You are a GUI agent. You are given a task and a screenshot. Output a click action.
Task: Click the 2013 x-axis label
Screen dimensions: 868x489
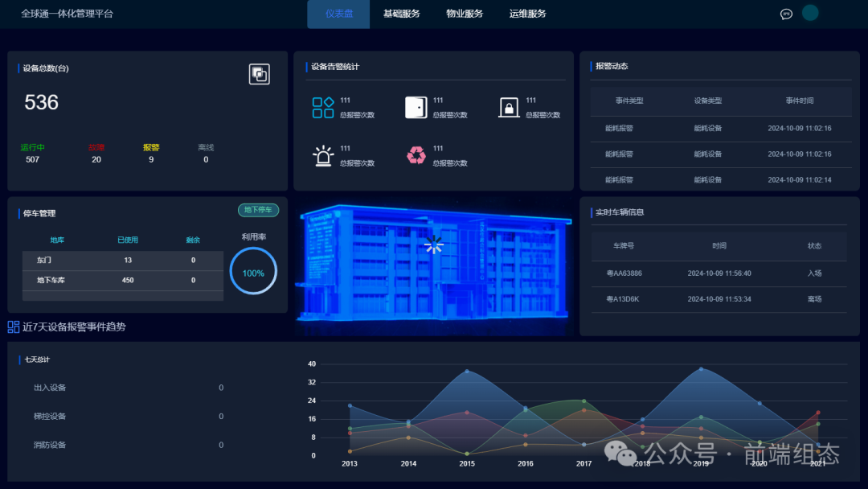[350, 464]
